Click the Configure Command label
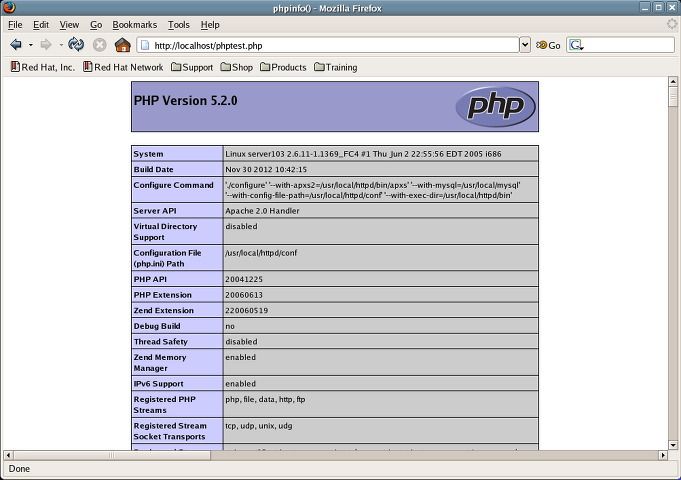681x480 pixels. coord(173,185)
